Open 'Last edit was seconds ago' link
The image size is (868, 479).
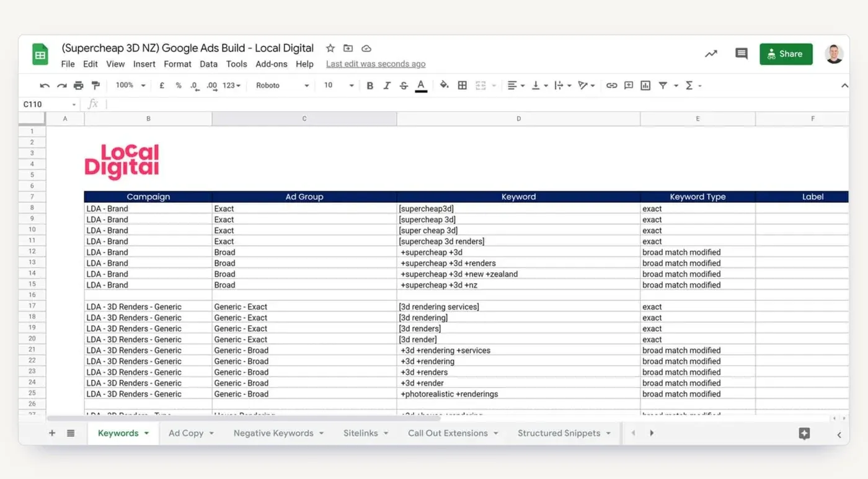click(376, 64)
